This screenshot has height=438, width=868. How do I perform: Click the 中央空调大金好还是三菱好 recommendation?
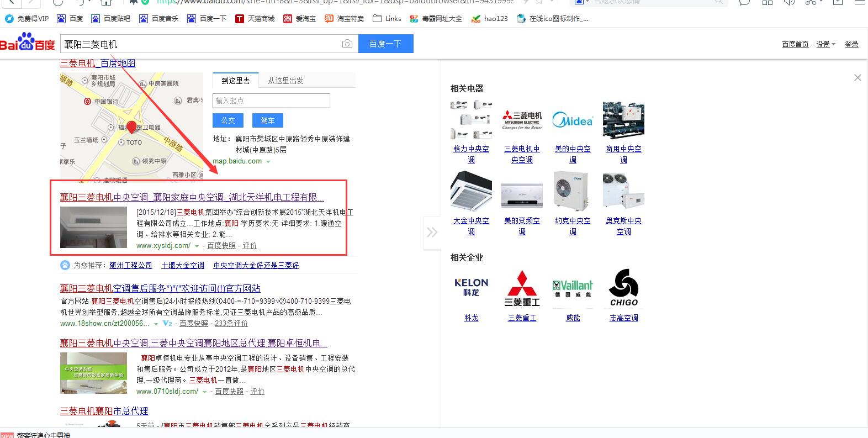256,265
